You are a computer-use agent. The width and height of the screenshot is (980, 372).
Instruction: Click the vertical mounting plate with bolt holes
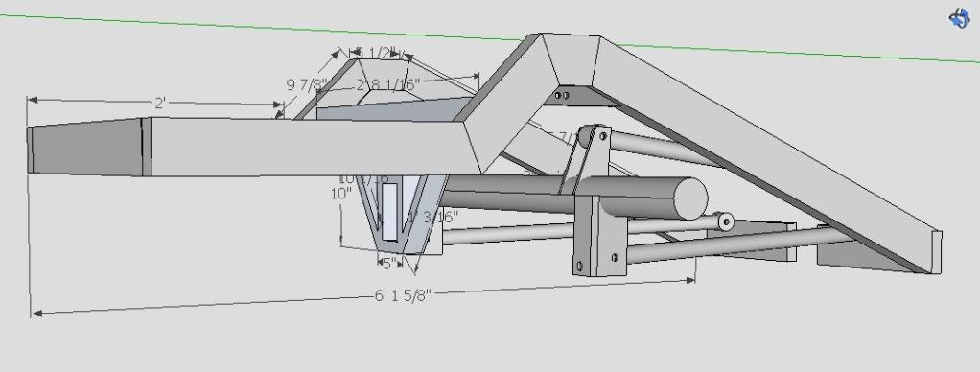[x=599, y=236]
